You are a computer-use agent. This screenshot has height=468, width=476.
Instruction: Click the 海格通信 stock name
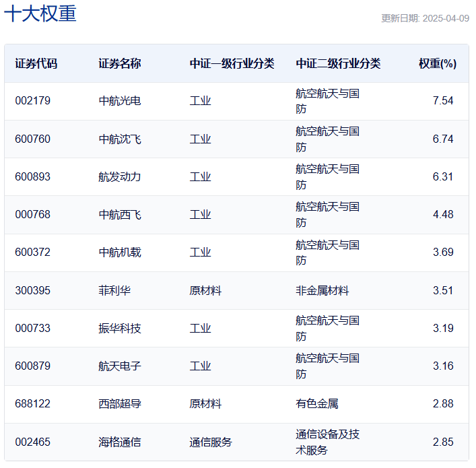(x=120, y=442)
